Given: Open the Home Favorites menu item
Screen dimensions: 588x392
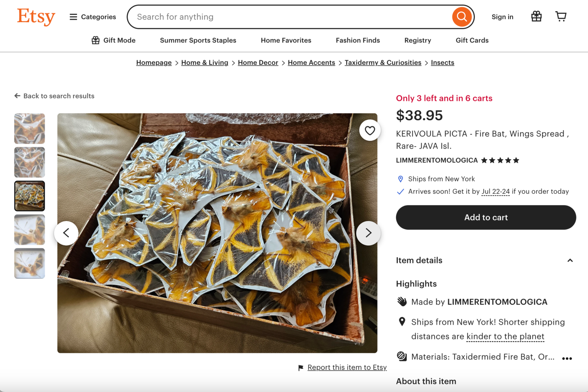Looking at the screenshot, I should tap(286, 40).
